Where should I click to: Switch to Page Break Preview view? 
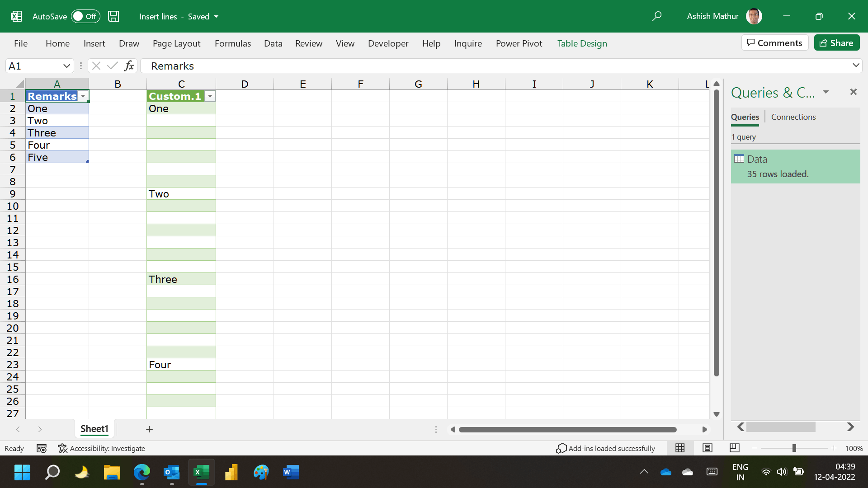pyautogui.click(x=735, y=448)
